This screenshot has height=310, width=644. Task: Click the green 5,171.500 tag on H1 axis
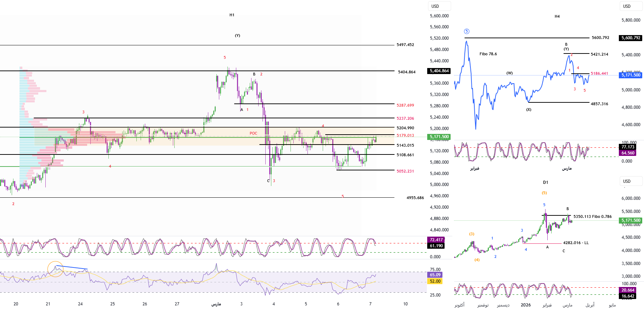pos(439,137)
